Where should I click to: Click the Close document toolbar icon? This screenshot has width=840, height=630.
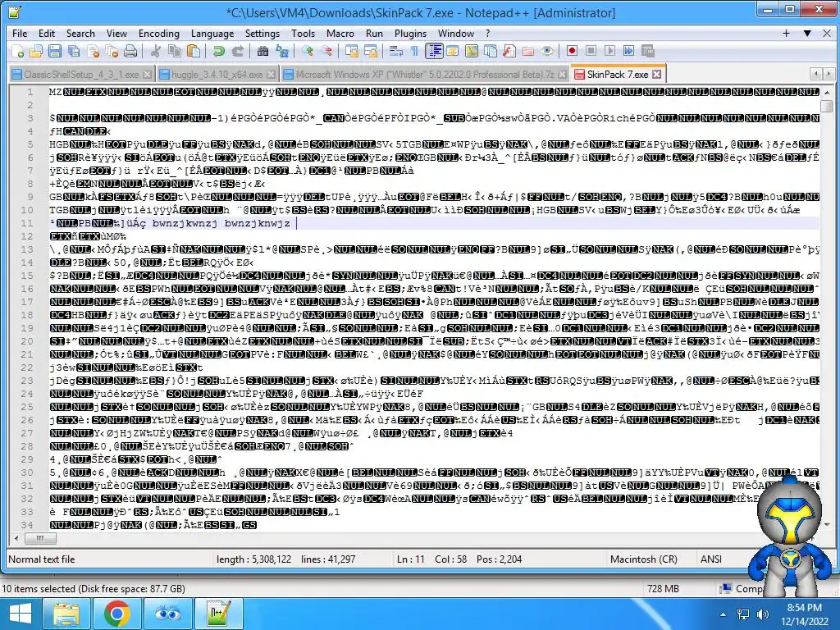tap(94, 51)
